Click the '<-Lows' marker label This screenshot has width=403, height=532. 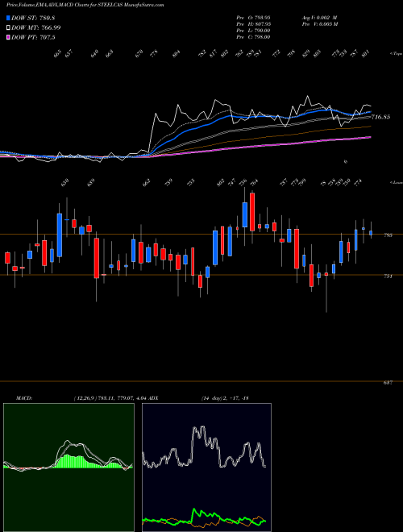coord(396,182)
